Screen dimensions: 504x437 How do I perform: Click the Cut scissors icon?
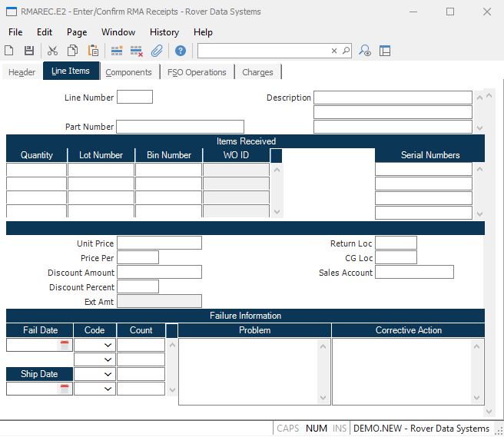53,51
